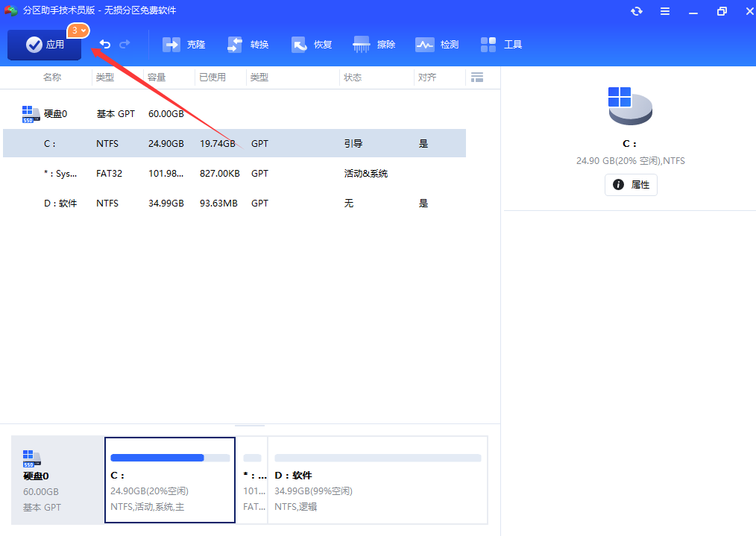Open 属性 (Properties) for drive C:

(x=631, y=184)
